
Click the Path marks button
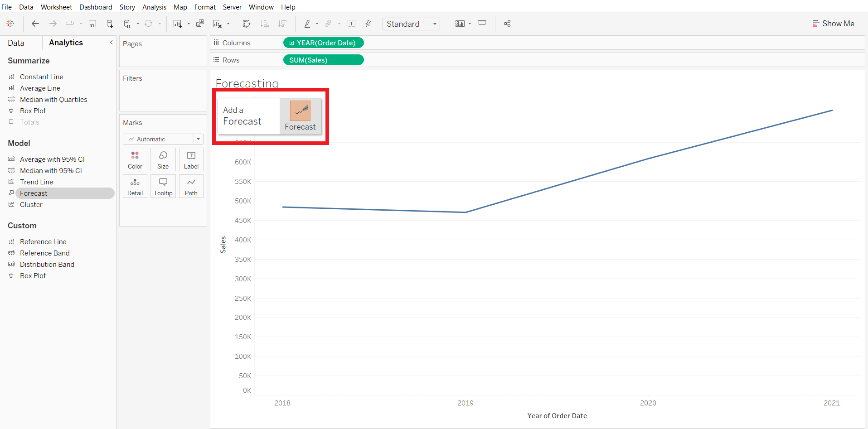point(191,187)
